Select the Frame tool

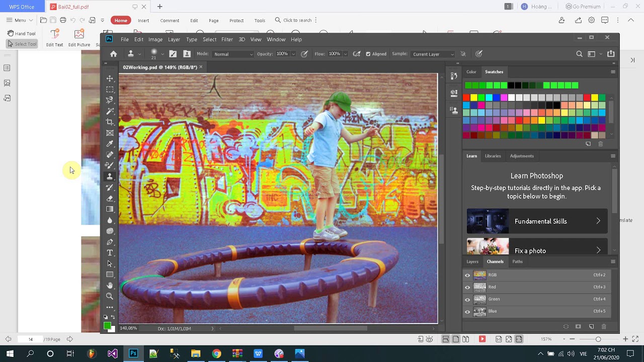(x=110, y=133)
